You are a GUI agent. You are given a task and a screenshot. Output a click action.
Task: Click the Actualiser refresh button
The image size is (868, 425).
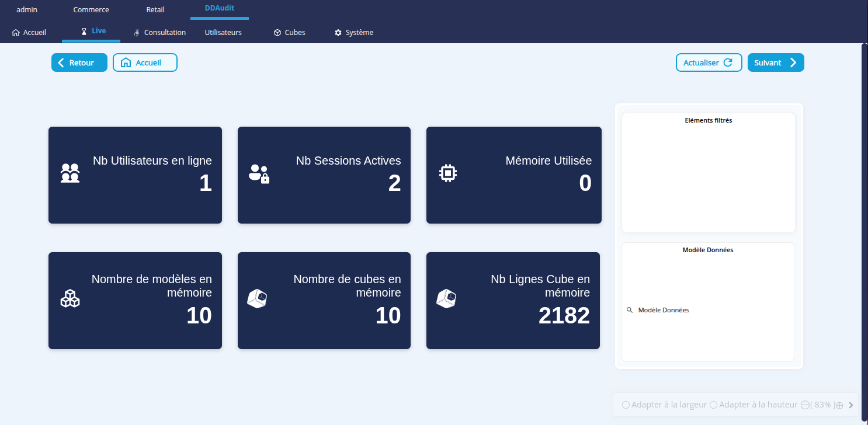(709, 62)
